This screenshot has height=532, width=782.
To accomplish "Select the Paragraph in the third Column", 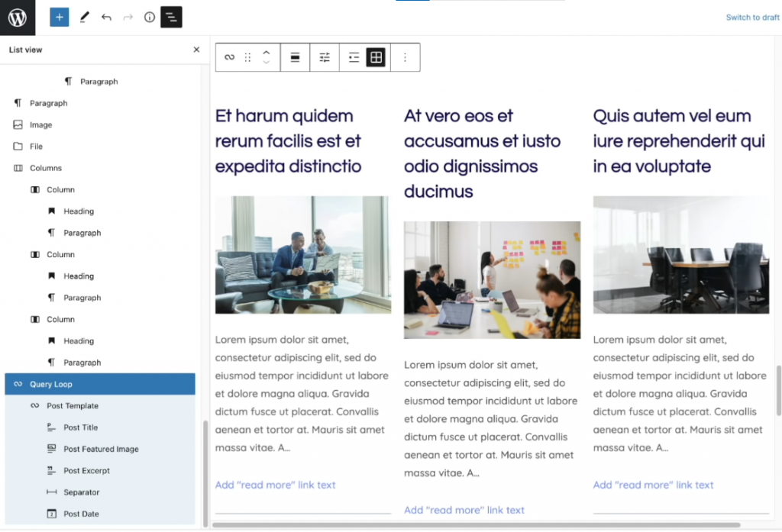I will pos(100,363).
